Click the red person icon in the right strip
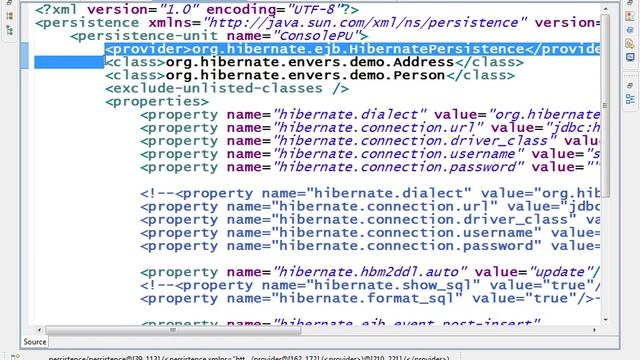 pos(630,16)
